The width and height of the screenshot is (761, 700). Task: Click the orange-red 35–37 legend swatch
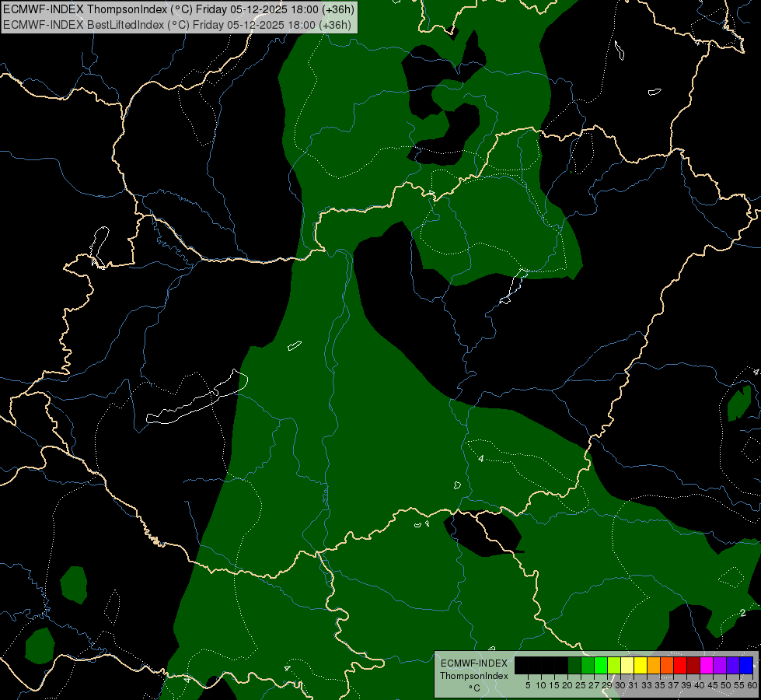(667, 665)
